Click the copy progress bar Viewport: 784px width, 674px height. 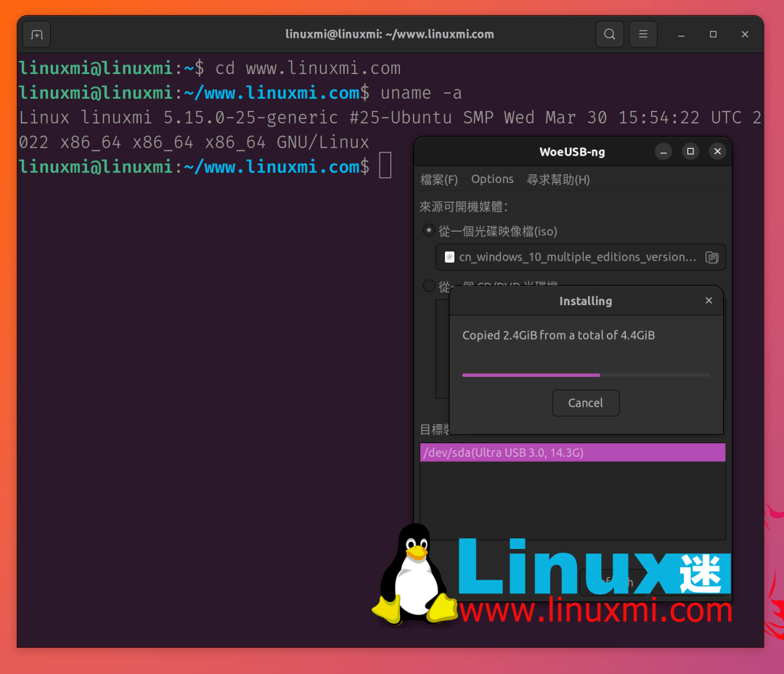(586, 375)
